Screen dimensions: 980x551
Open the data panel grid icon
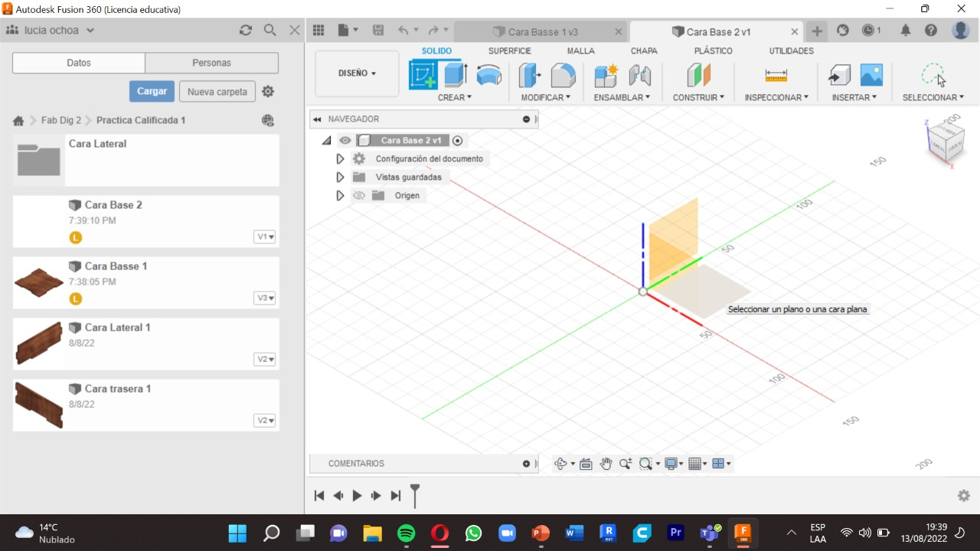point(318,31)
